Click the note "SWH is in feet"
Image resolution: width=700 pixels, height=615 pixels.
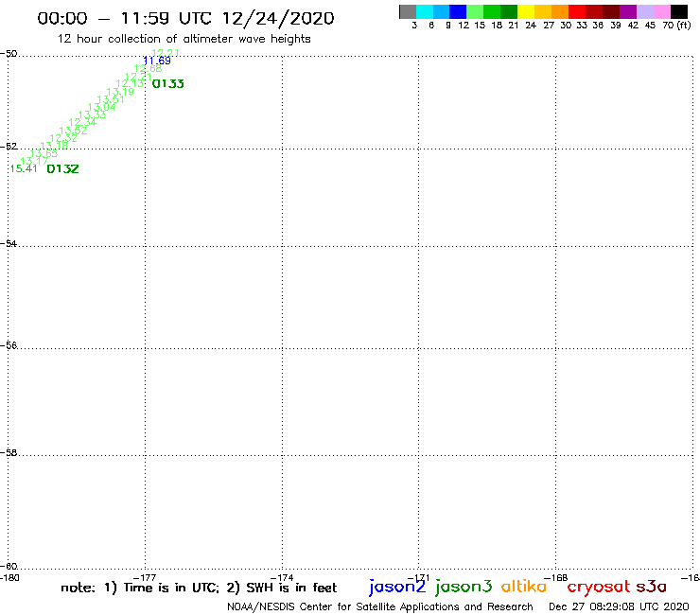291,588
